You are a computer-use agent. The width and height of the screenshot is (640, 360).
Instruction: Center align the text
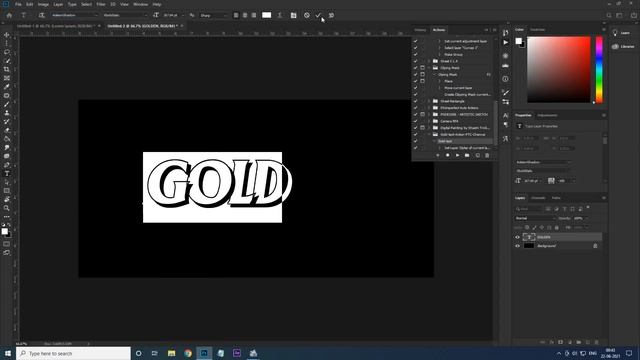point(245,15)
